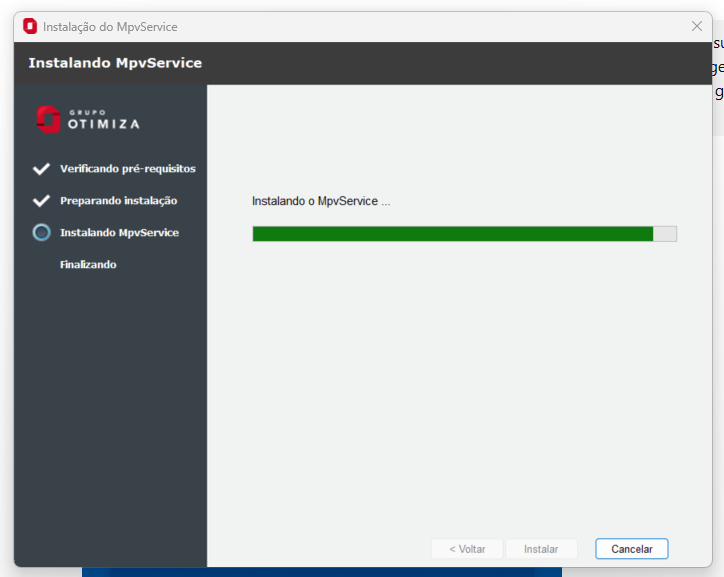Image resolution: width=724 pixels, height=577 pixels.
Task: Click the green filled portion of progress bar
Action: [x=452, y=234]
